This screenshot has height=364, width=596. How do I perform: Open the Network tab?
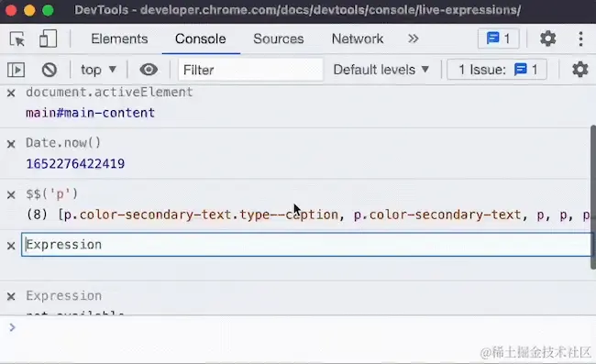tap(358, 39)
